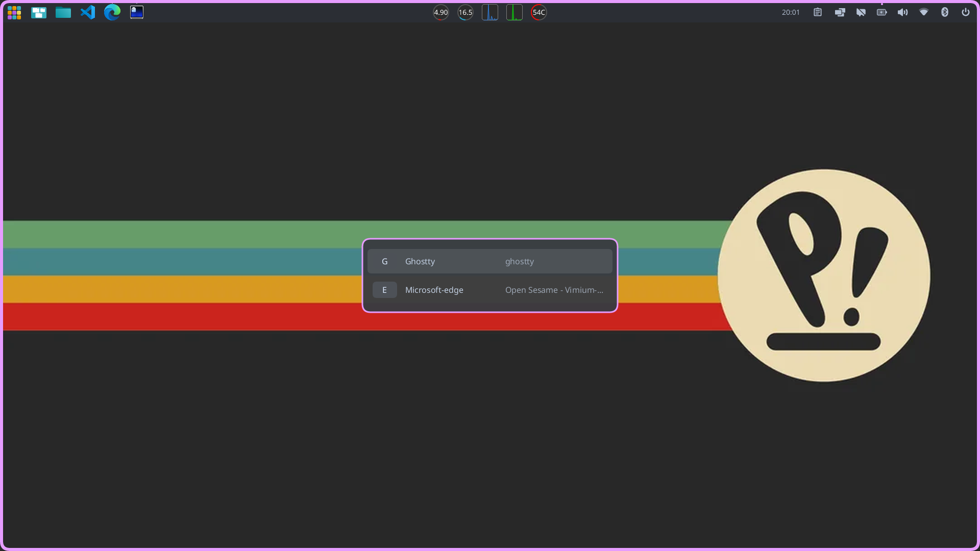The image size is (980, 551).
Task: Open the clipboard manager applet
Action: point(817,12)
